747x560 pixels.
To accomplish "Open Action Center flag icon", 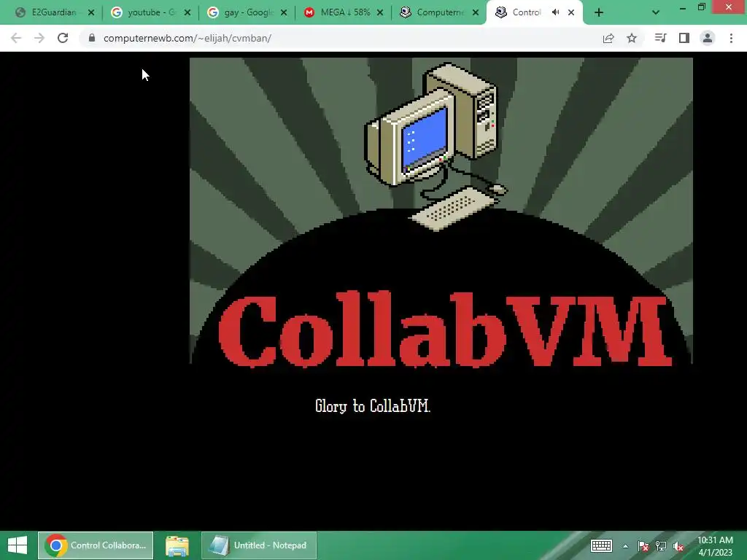I will click(x=643, y=546).
